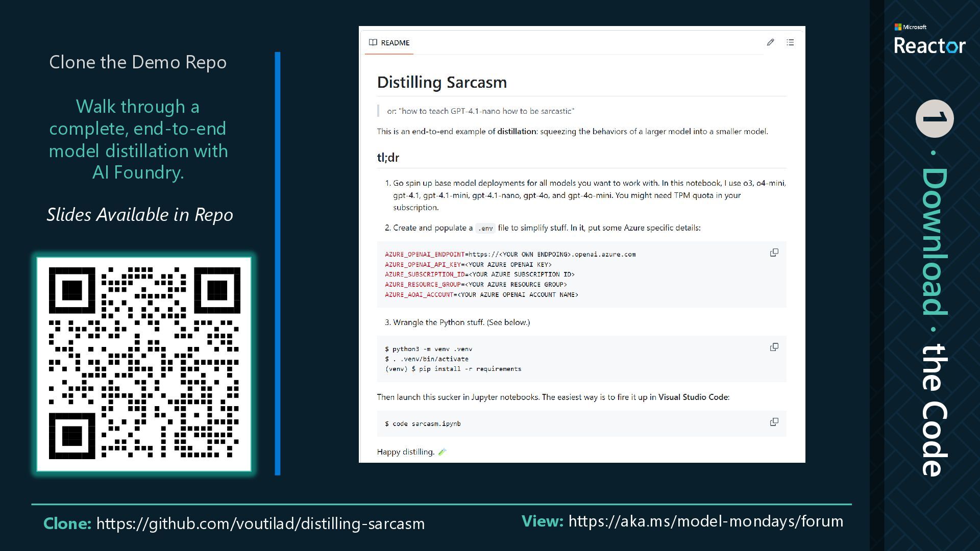
Task: Click the 'tl;dr' heading
Action: coord(388,158)
